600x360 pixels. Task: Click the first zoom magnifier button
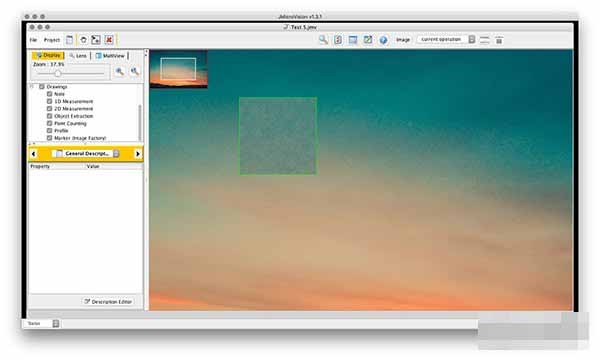pos(120,72)
